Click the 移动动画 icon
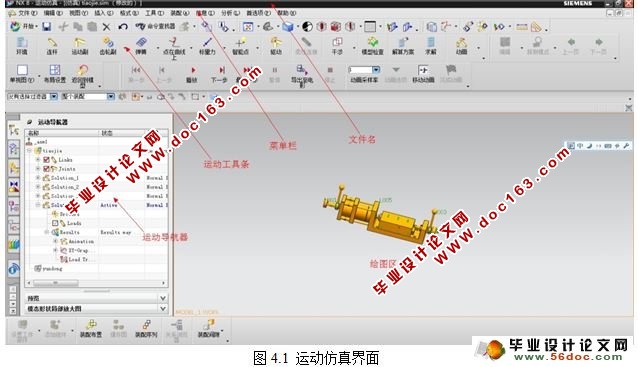 [x=423, y=74]
